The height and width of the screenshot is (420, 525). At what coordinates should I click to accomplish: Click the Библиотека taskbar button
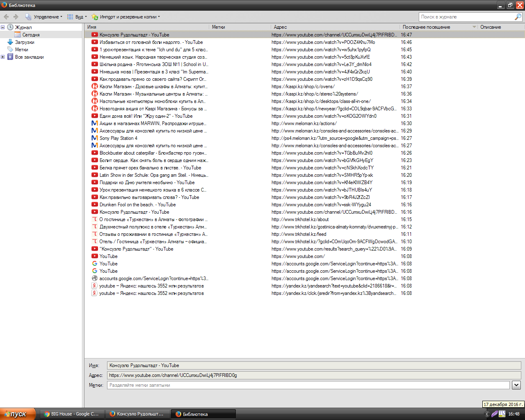click(x=203, y=414)
